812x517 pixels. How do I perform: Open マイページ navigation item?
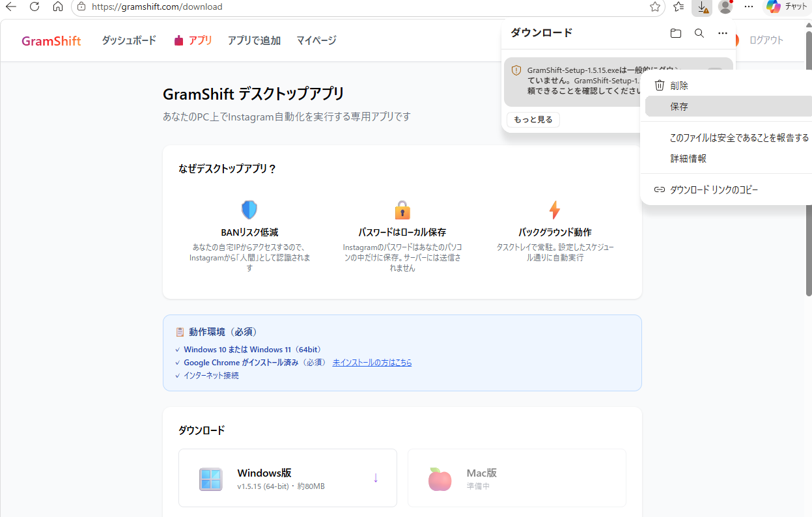316,40
